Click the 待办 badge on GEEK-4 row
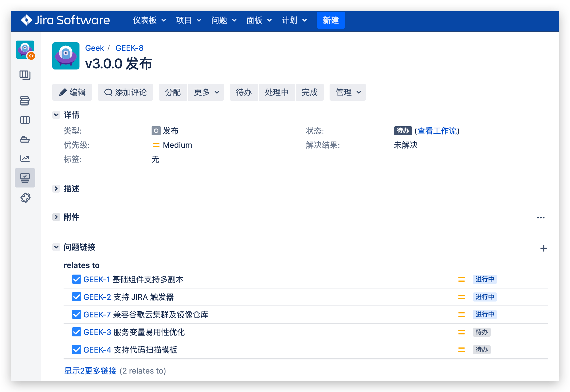Screen dimensions: 570x392 click(482, 350)
